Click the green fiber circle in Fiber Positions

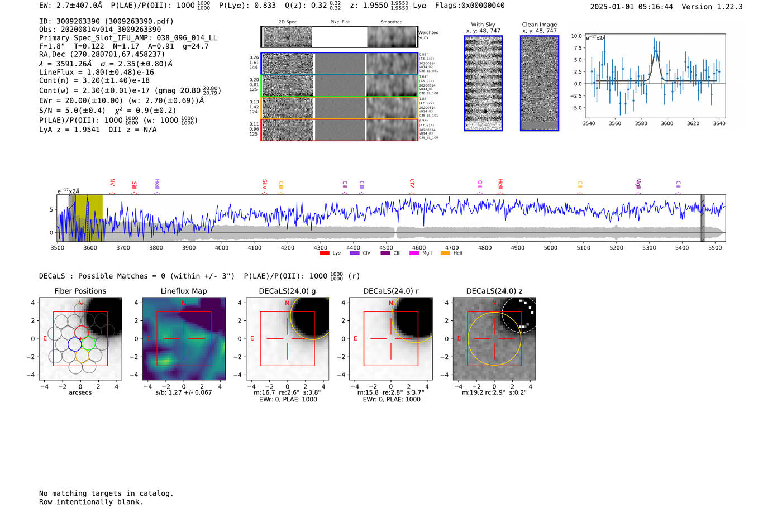tap(88, 344)
